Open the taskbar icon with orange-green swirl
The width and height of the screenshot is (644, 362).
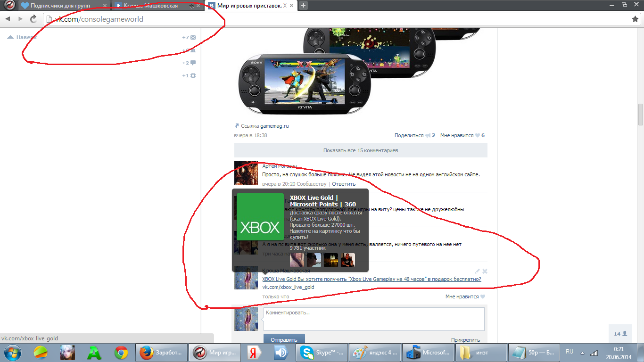pyautogui.click(x=41, y=352)
